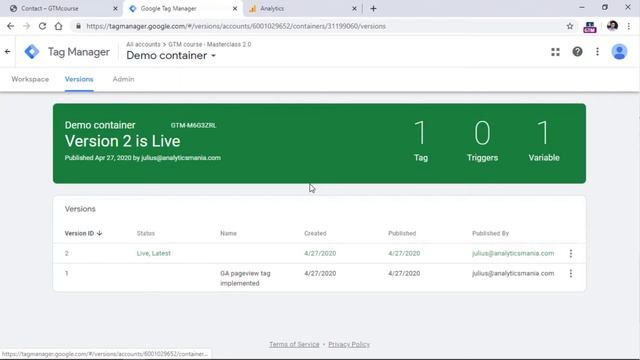The image size is (640, 360).
Task: Click the All accounts breadcrumb link
Action: (x=143, y=44)
